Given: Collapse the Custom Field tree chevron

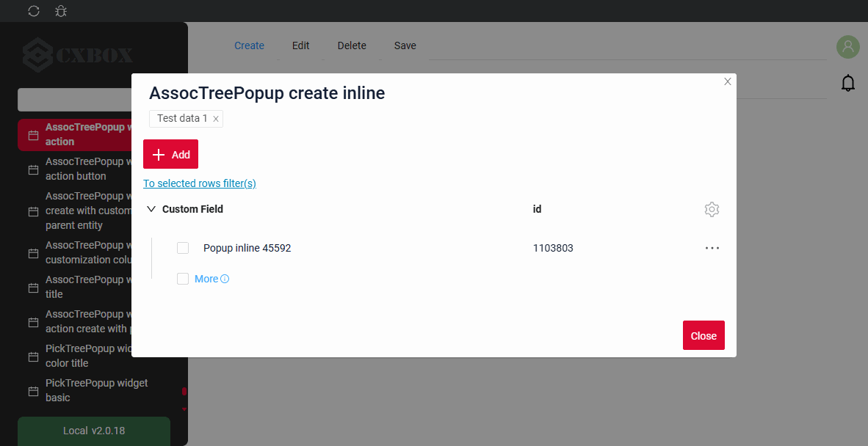Looking at the screenshot, I should (151, 209).
